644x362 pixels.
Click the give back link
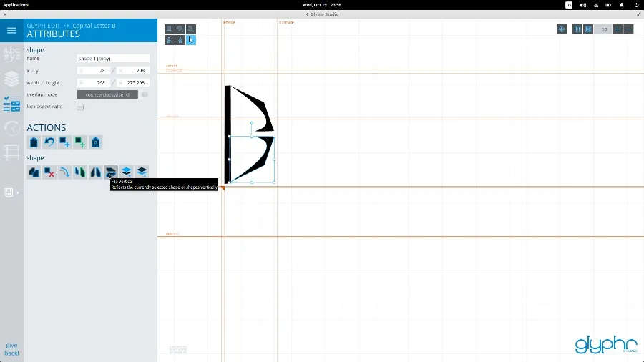pos(11,349)
